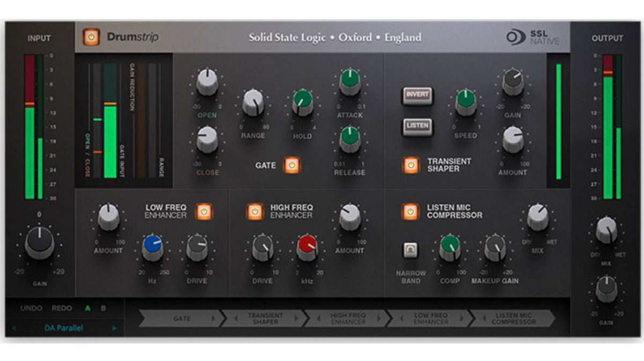Image resolution: width=644 pixels, height=361 pixels.
Task: Click the Open/Close threshold meter
Action: pos(97,121)
